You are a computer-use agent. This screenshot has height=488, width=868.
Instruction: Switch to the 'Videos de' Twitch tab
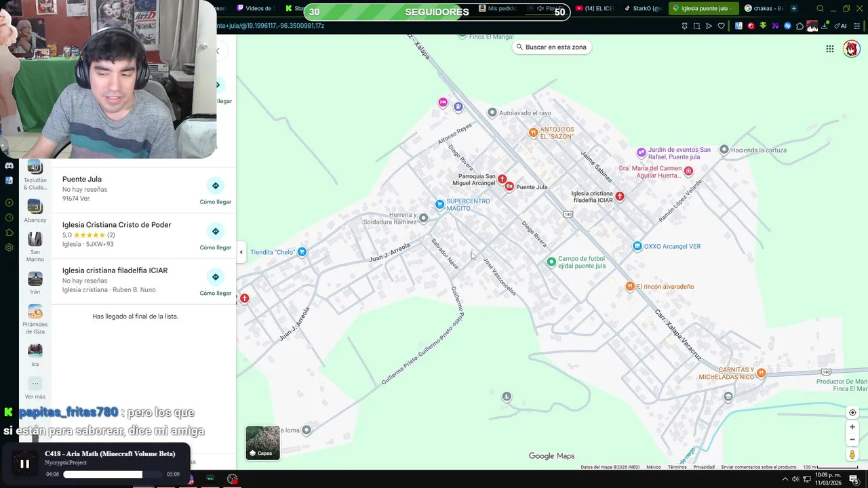click(256, 8)
